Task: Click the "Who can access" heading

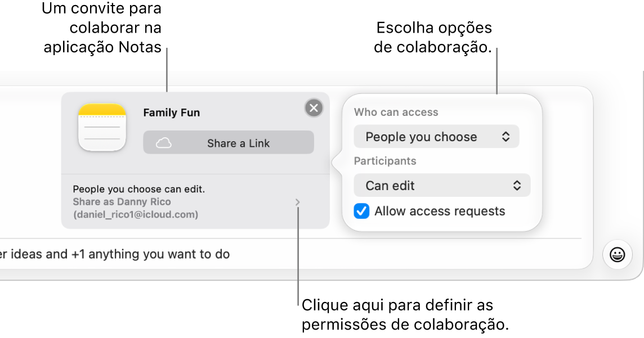Action: [x=396, y=112]
